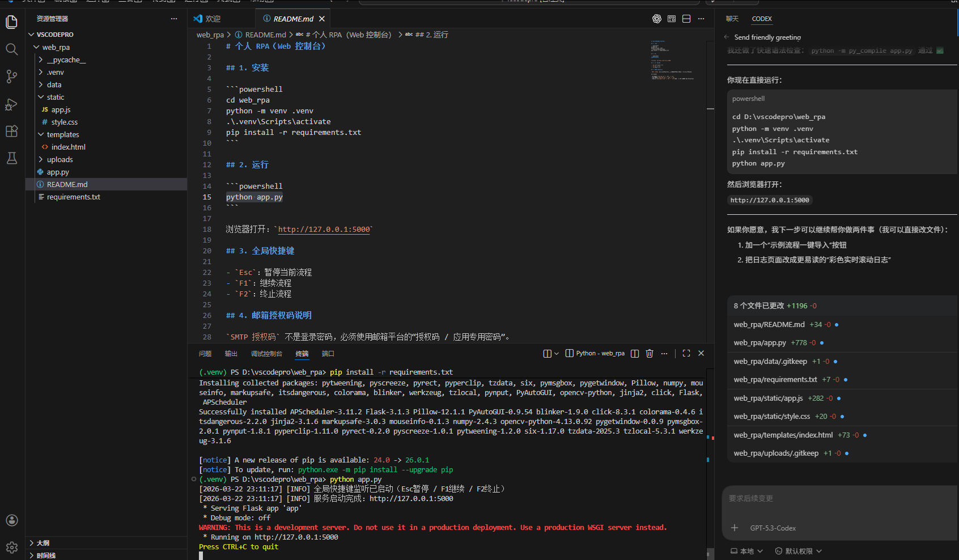Open the ChatGPT Codex icon in editor toolbar

657,19
